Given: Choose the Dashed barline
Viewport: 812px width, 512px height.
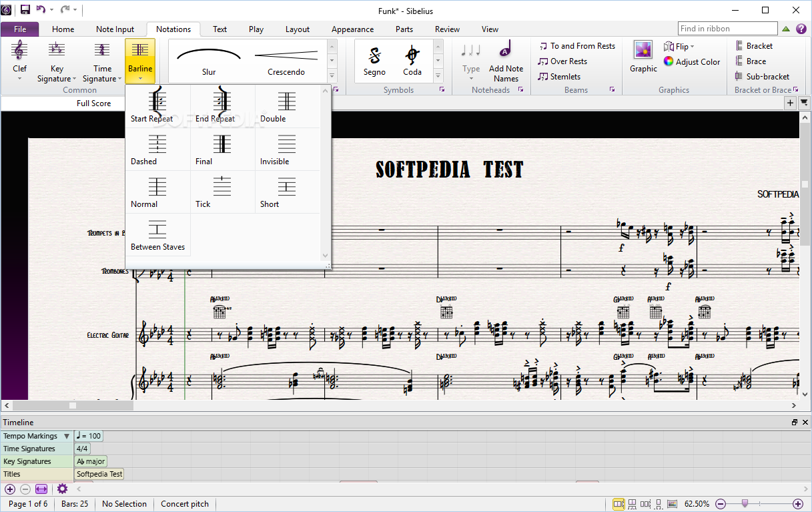Looking at the screenshot, I should 157,150.
